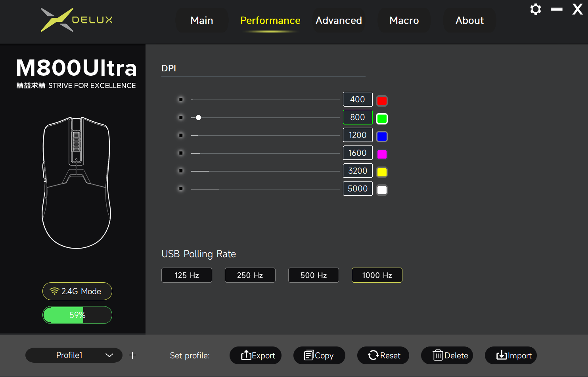The image size is (588, 377).
Task: Set polling rate to 1000 Hz
Action: [x=377, y=275]
